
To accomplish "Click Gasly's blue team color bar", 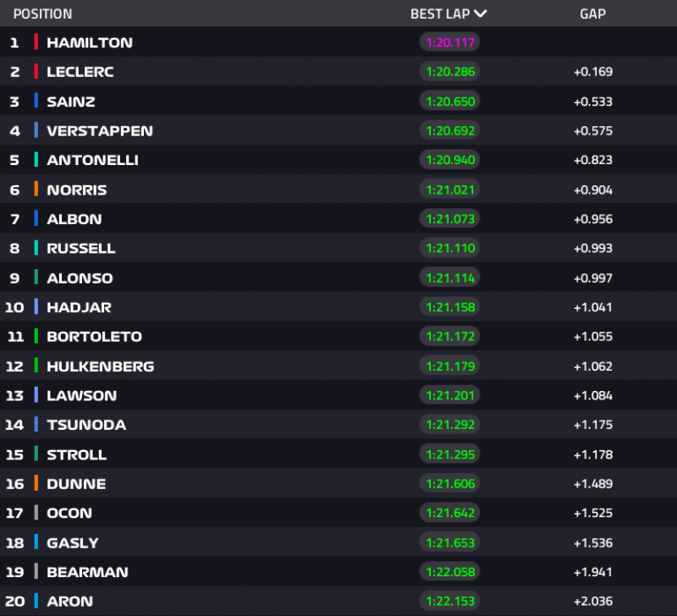I will pyautogui.click(x=36, y=542).
